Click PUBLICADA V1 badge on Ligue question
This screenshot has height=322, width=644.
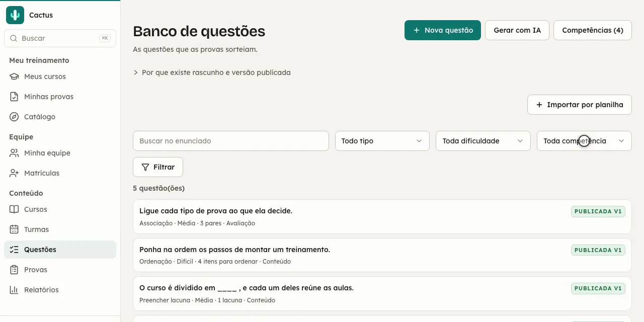coord(598,211)
